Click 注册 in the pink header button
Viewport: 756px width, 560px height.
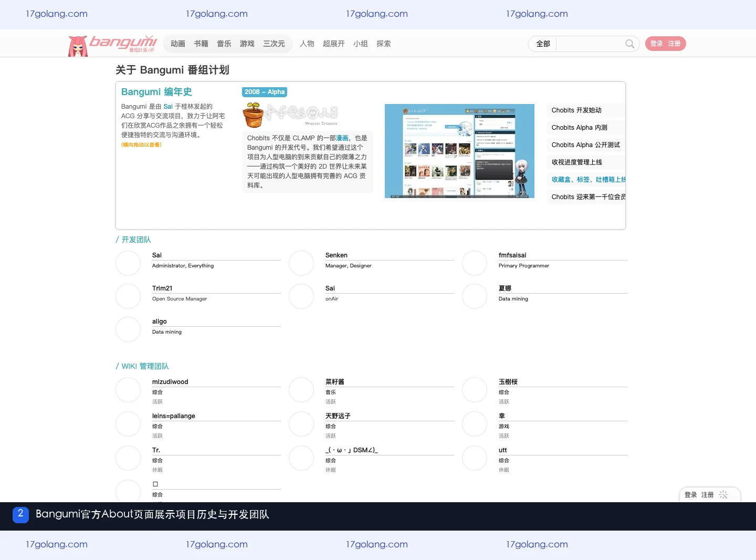[675, 44]
